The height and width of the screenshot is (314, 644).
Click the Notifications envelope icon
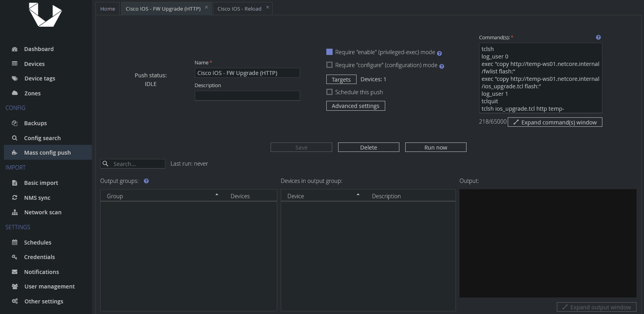tap(15, 272)
